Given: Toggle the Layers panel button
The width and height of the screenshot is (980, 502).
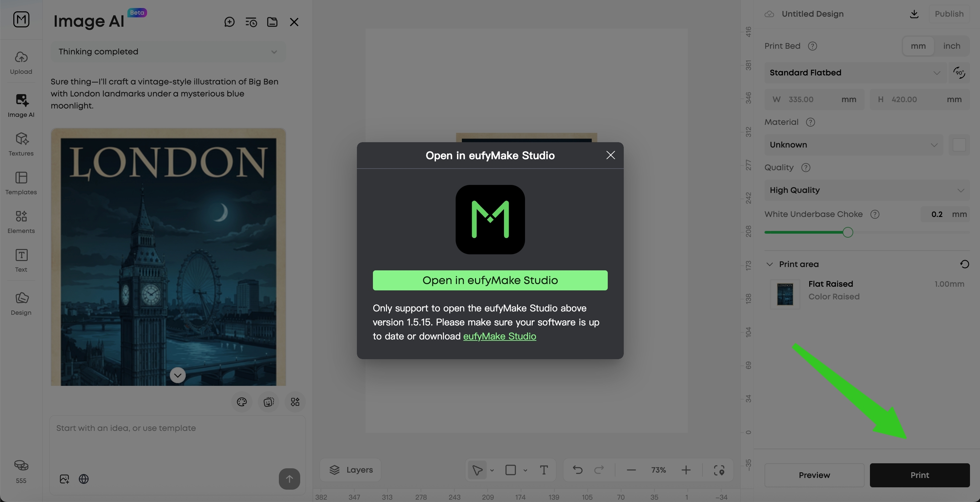Looking at the screenshot, I should click(350, 470).
